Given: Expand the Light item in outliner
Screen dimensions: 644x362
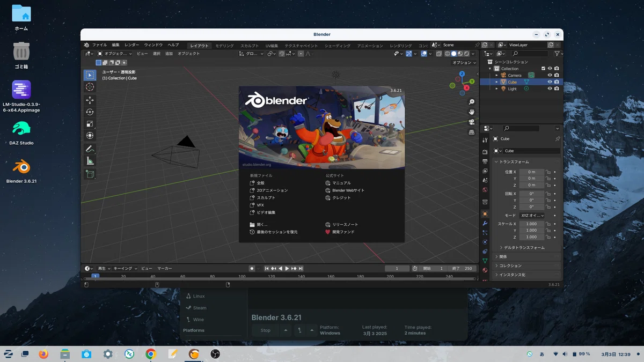Looking at the screenshot, I should coord(496,88).
